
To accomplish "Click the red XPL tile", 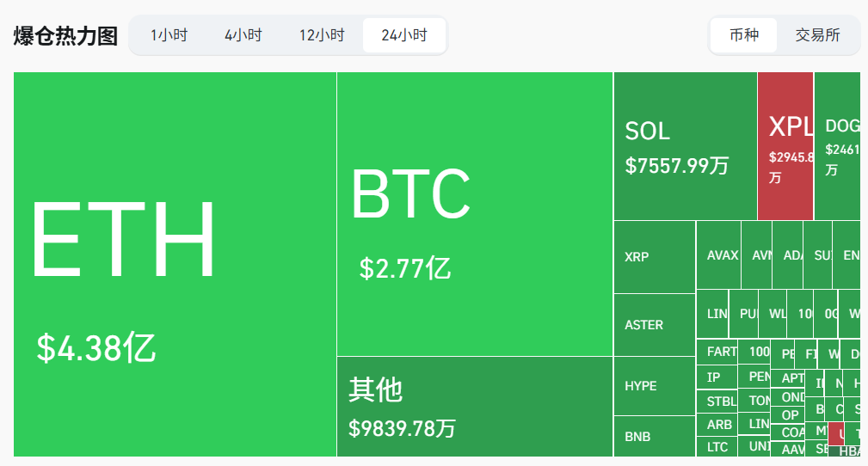I will click(785, 146).
